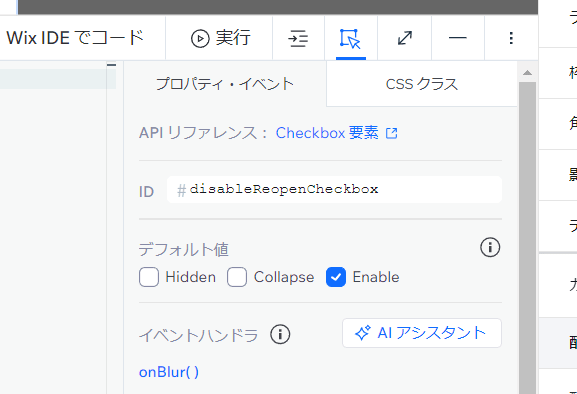577x394 pixels.
Task: Click the ID field disableReopenCheckbox
Action: tap(334, 189)
